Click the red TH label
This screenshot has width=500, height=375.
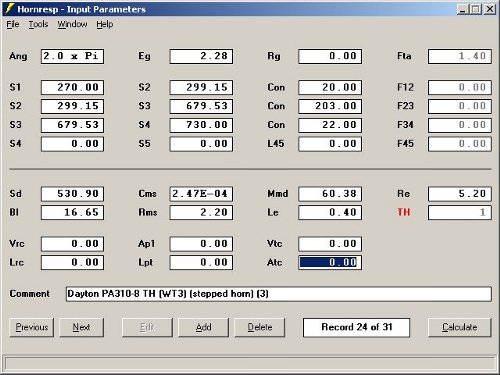pos(404,212)
